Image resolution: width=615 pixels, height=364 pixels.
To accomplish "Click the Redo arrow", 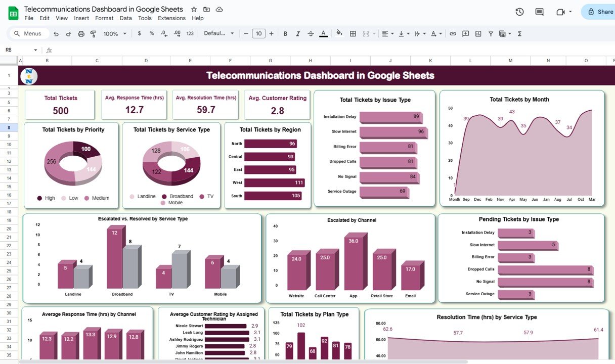I will (68, 34).
